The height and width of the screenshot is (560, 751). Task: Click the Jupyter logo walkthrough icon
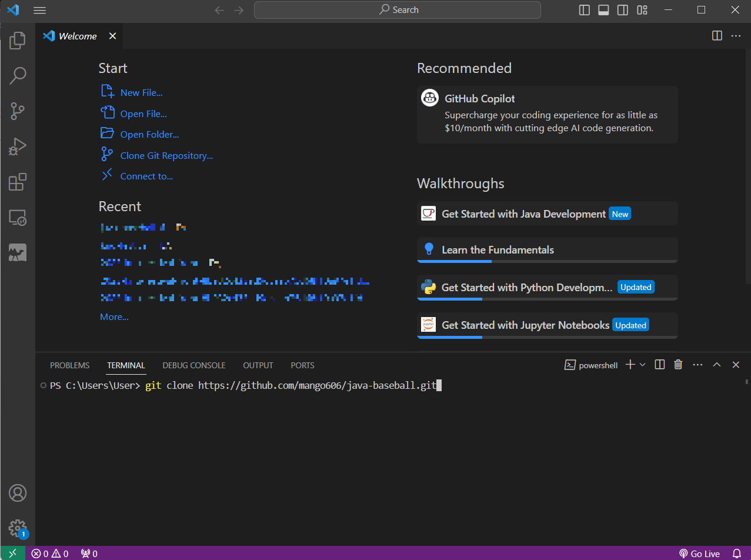coord(429,325)
